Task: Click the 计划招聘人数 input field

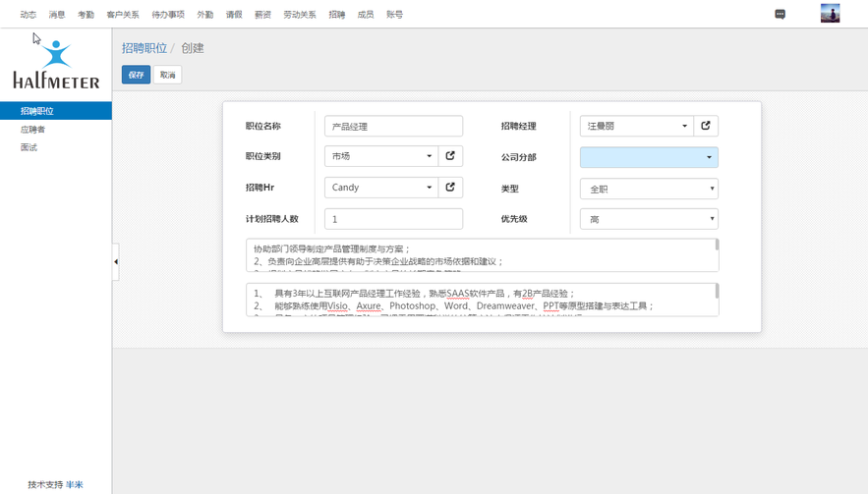Action: point(393,219)
